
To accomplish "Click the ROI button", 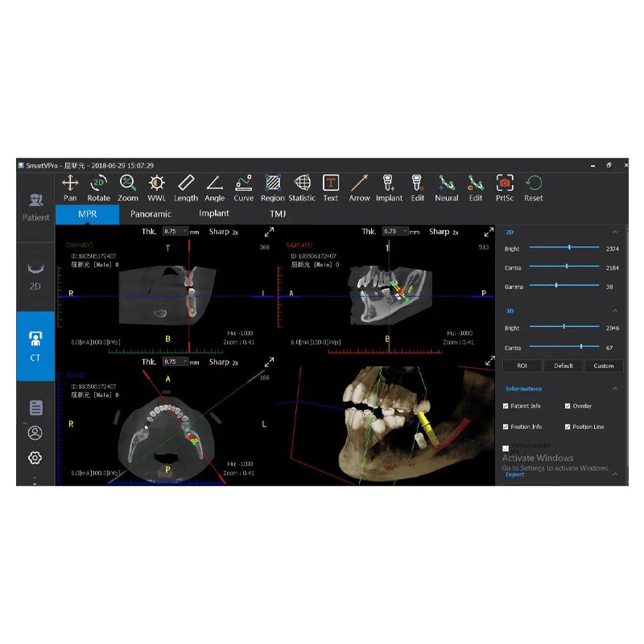I will point(522,365).
